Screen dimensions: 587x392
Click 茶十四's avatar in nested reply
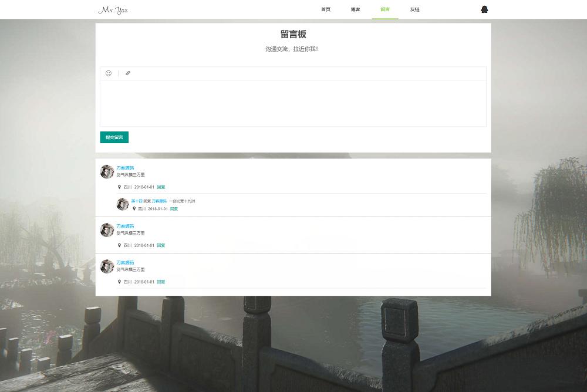point(123,204)
